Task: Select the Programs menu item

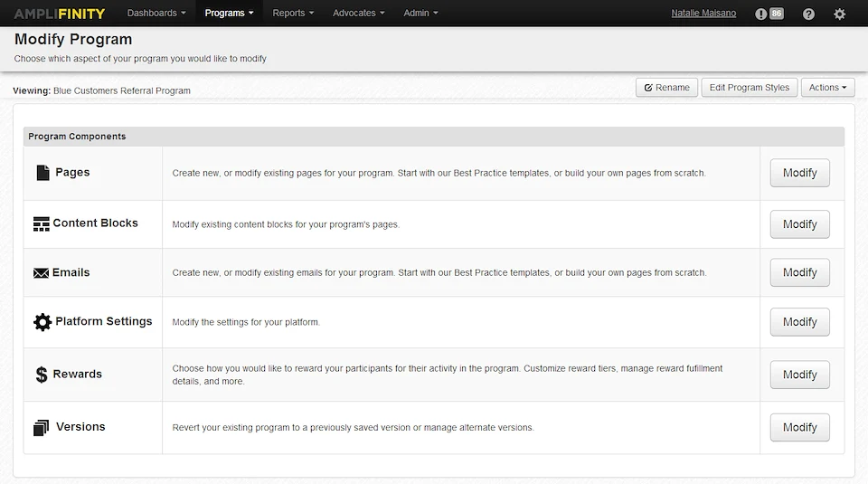Action: coord(229,14)
